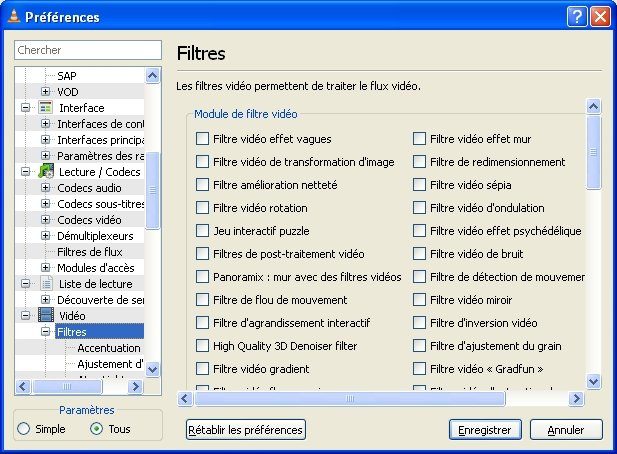Click Rétablir les préférences button

[246, 430]
